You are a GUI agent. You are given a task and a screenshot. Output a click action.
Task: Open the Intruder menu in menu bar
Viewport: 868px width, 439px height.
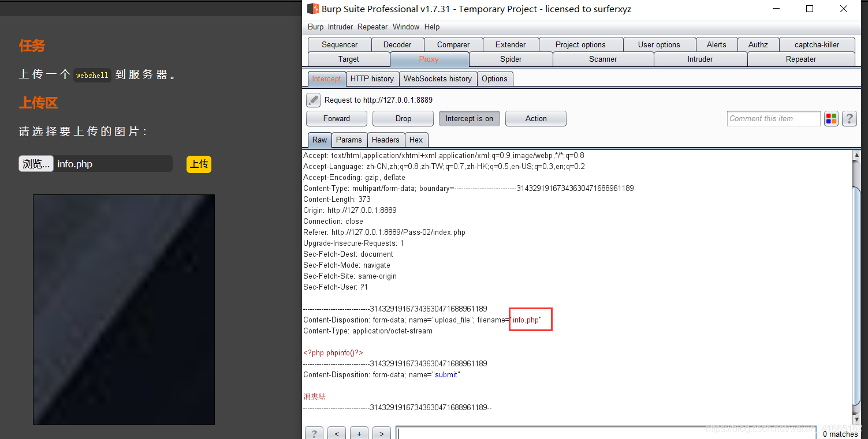point(341,27)
